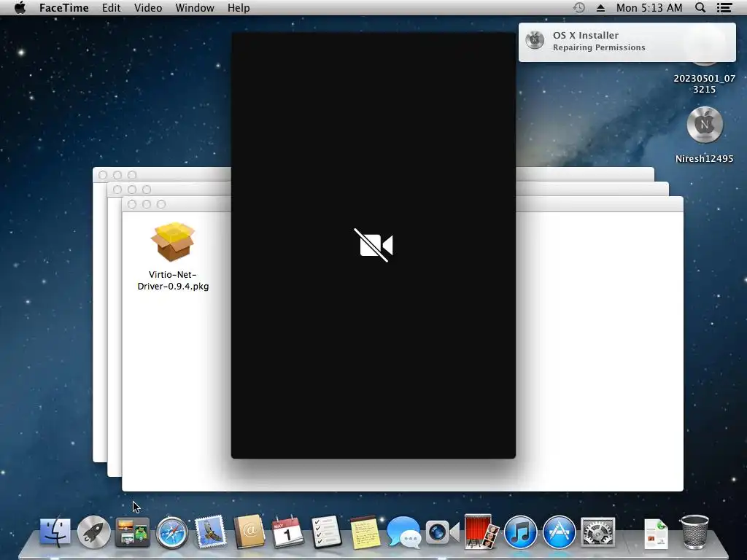This screenshot has height=560, width=747.
Task: Click the Time Machine menu bar icon
Action: pyautogui.click(x=578, y=7)
